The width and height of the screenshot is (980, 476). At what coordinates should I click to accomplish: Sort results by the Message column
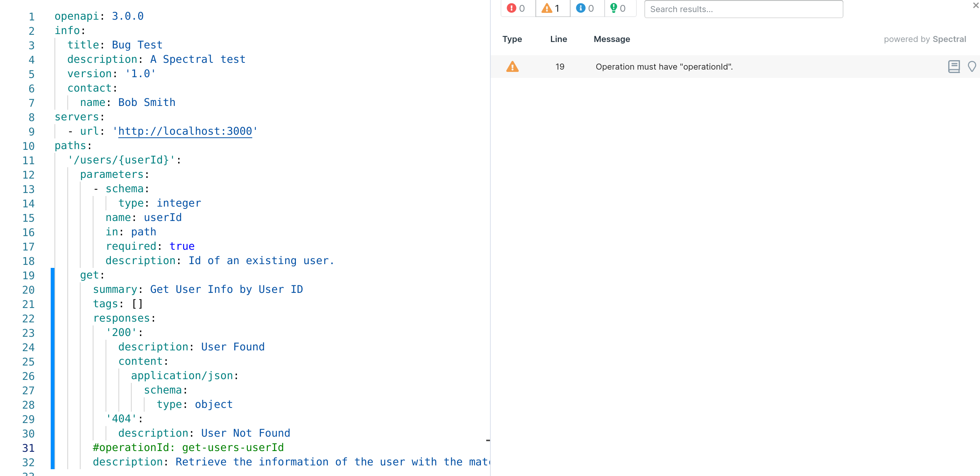(611, 39)
